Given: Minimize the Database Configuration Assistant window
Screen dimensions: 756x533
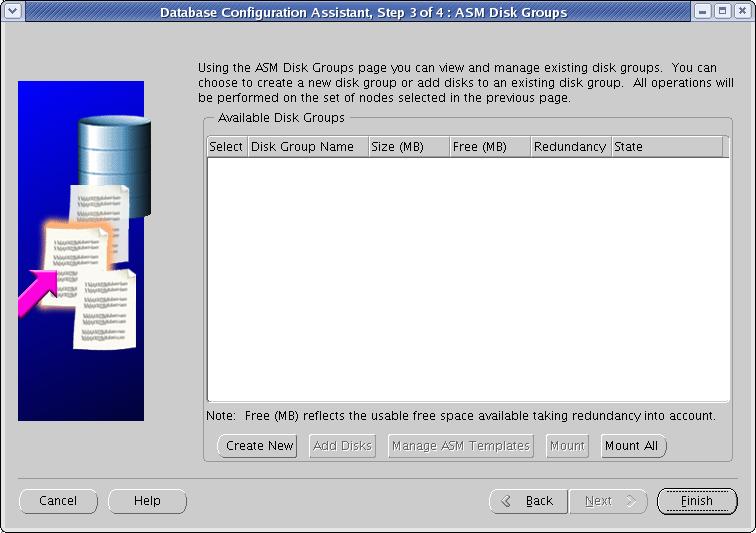Looking at the screenshot, I should (703, 12).
